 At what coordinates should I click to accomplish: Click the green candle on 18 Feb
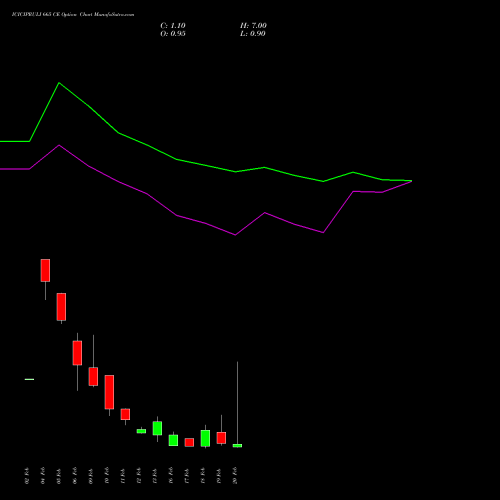click(205, 438)
